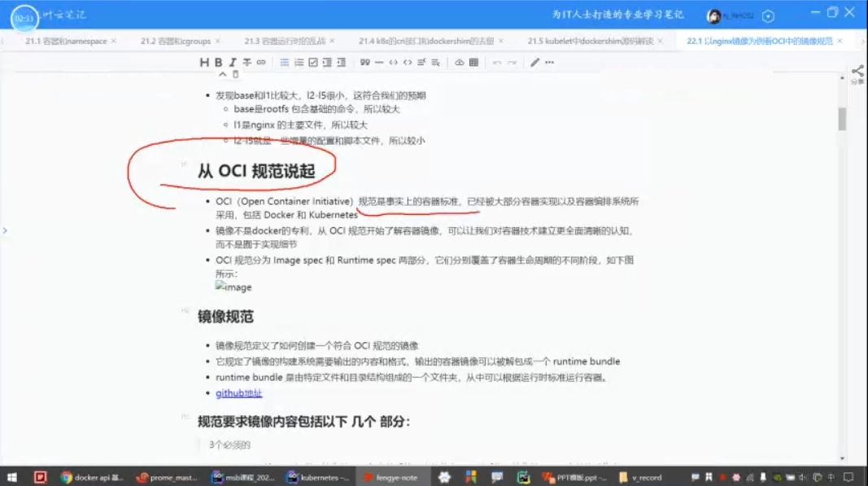Open the heading style selector
This screenshot has width=868, height=486.
click(204, 61)
